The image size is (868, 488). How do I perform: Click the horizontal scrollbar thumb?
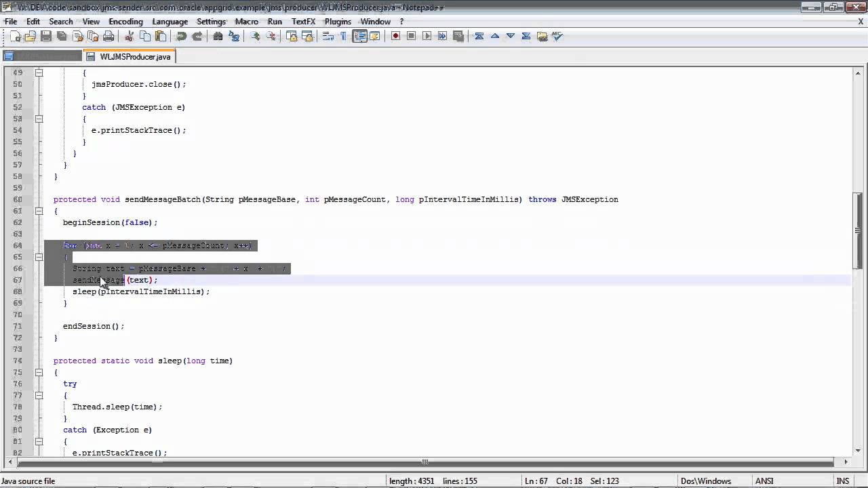click(x=425, y=462)
